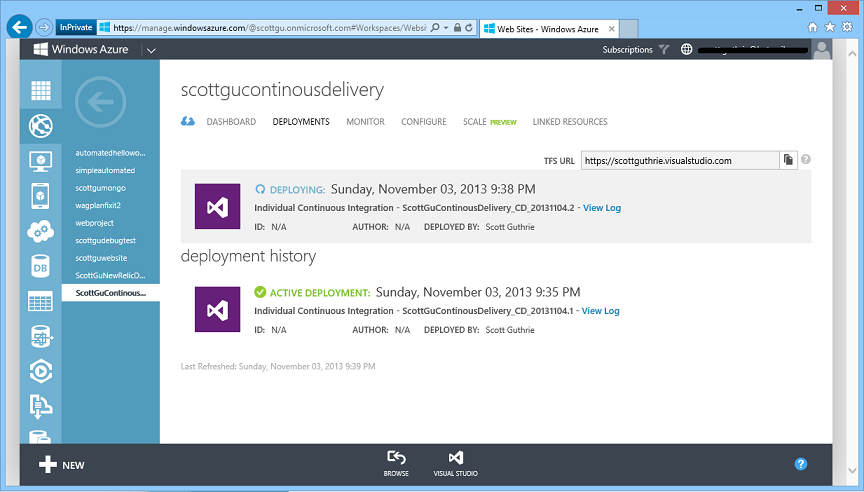Click the browser forward arrow
Viewport: 864px width, 492px height.
click(x=44, y=27)
